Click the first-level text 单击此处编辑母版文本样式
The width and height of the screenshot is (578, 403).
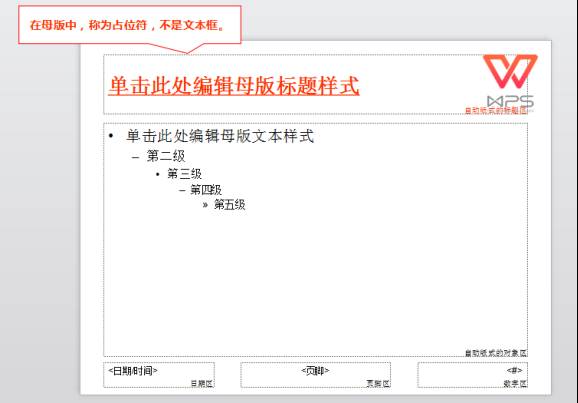pos(220,136)
